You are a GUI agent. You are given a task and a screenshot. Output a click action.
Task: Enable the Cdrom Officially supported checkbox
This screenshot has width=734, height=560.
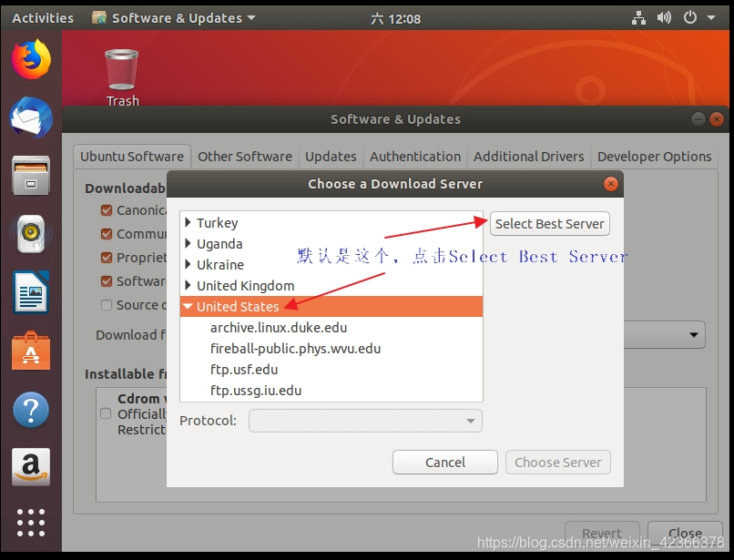click(x=106, y=413)
